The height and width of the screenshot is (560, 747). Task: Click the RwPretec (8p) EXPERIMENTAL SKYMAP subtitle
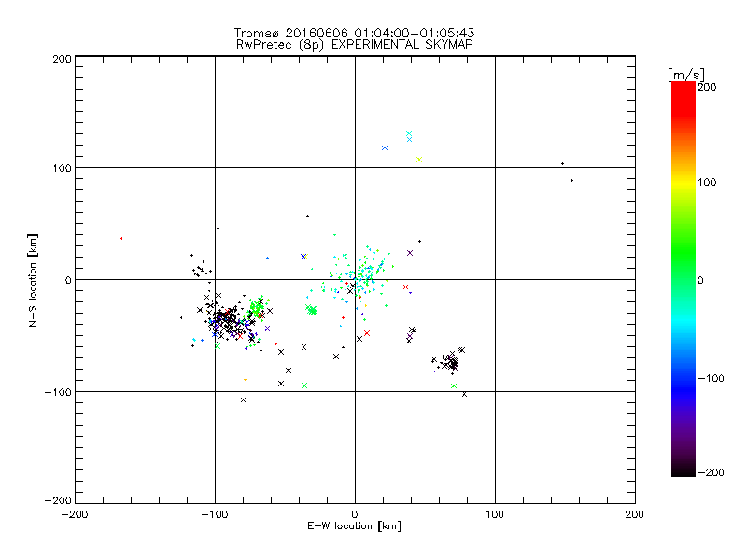[355, 45]
